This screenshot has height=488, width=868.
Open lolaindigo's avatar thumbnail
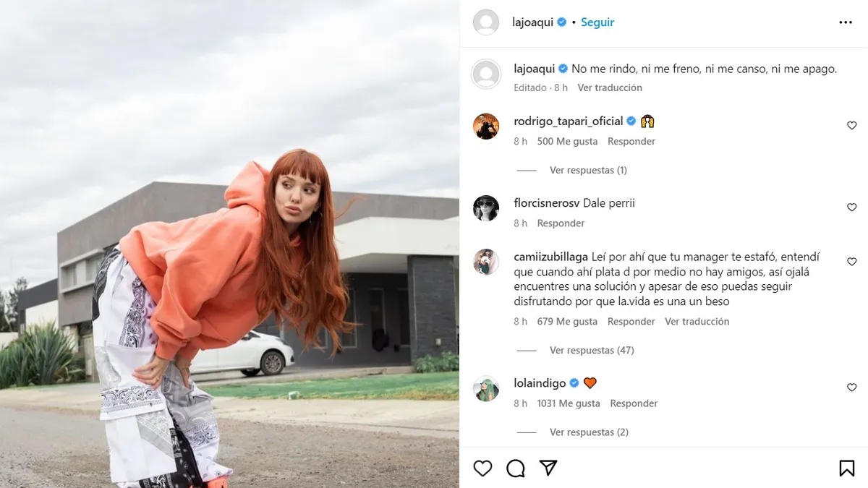[486, 389]
